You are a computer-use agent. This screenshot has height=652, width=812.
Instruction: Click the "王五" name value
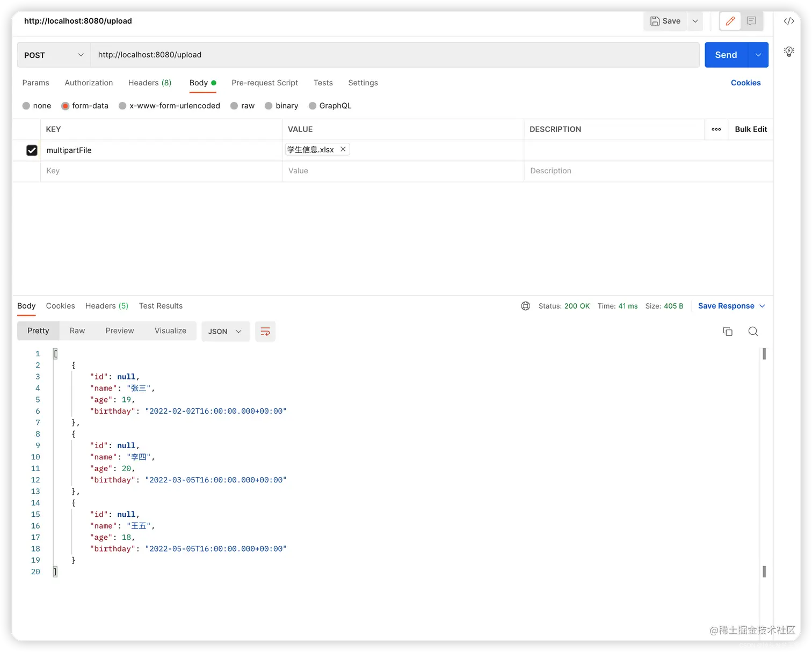(x=139, y=525)
